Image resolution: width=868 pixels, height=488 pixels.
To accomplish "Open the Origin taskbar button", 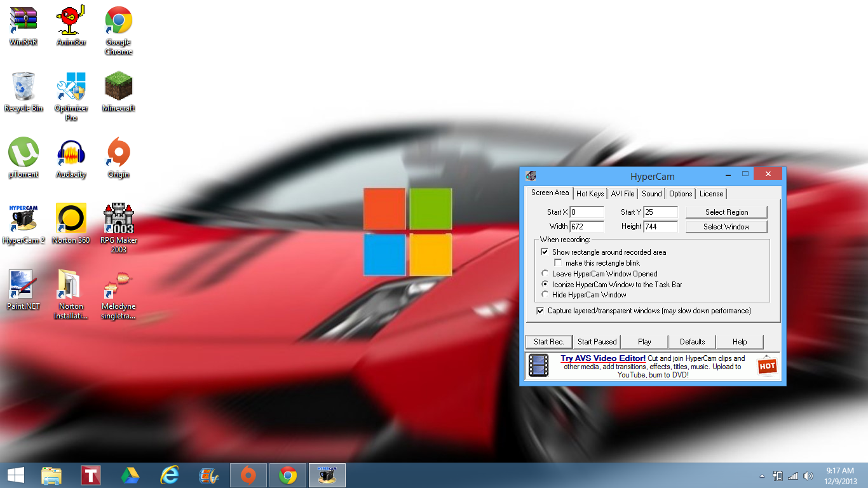I will tap(248, 475).
